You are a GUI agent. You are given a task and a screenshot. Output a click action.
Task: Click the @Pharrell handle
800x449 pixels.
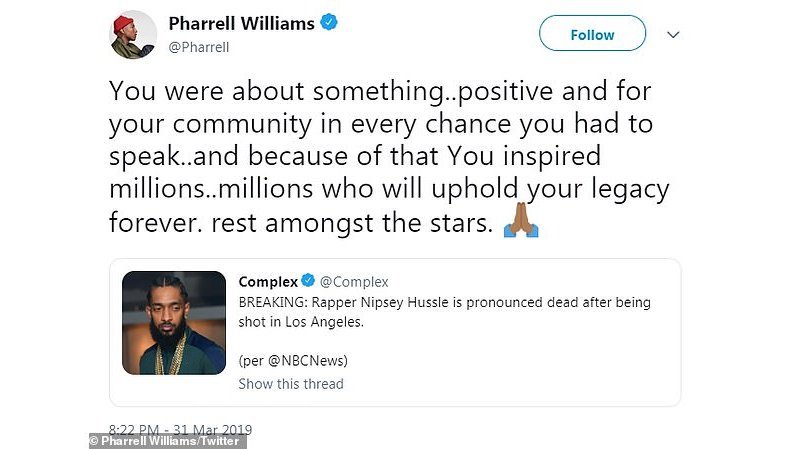[198, 45]
